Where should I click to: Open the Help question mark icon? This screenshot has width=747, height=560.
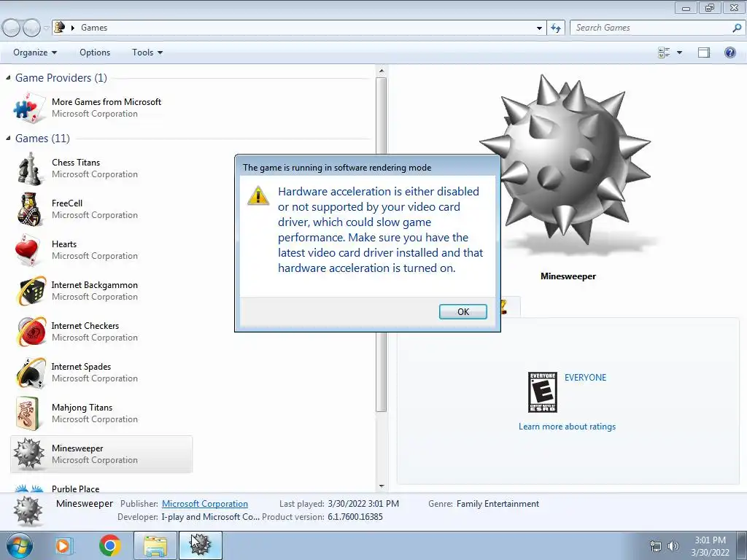coord(729,52)
